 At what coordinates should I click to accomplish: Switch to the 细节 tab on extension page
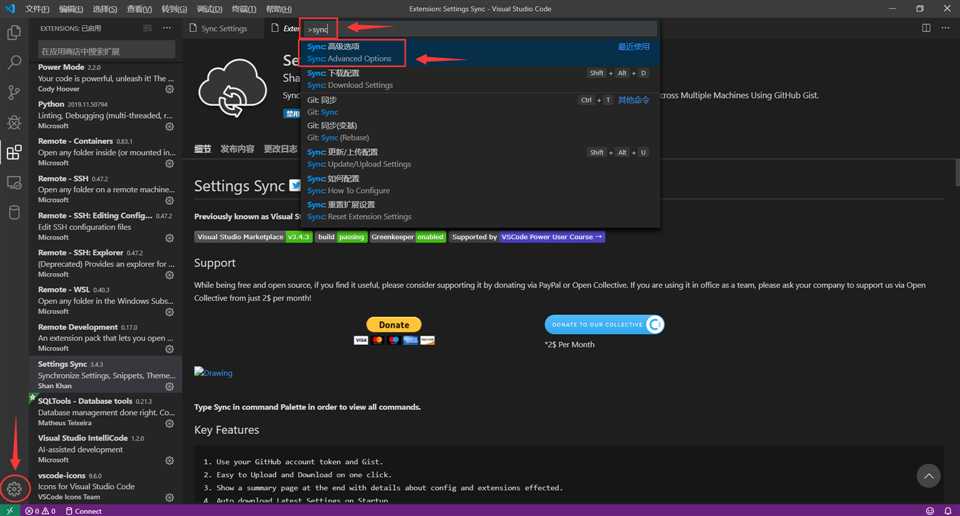(x=203, y=149)
